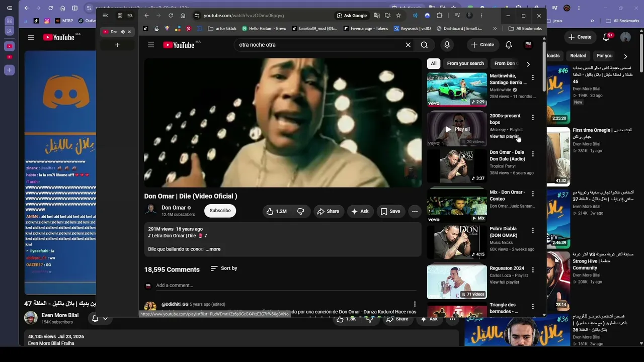This screenshot has height=362, width=644.
Task: Subscribe to the Don Omar channel
Action: (220, 211)
